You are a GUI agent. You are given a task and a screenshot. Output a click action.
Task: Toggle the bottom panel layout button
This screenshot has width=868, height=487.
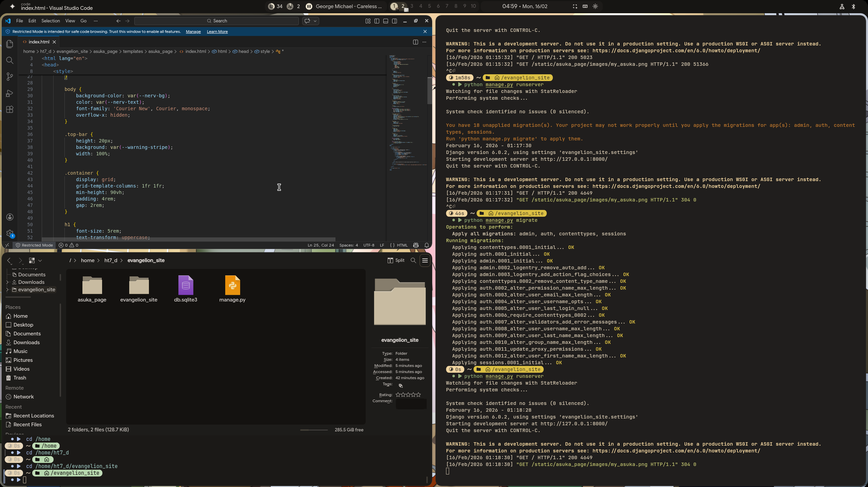386,21
